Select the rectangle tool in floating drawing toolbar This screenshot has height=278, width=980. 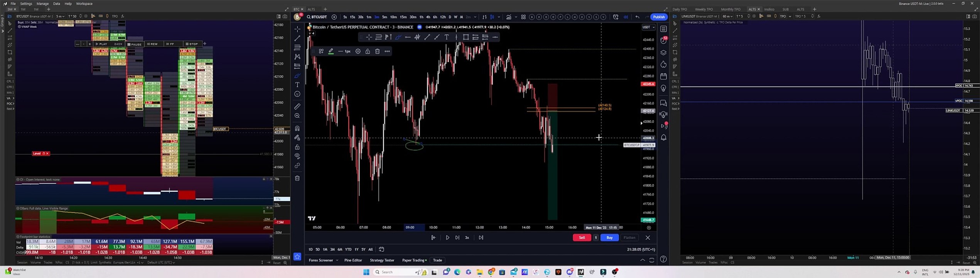click(466, 37)
